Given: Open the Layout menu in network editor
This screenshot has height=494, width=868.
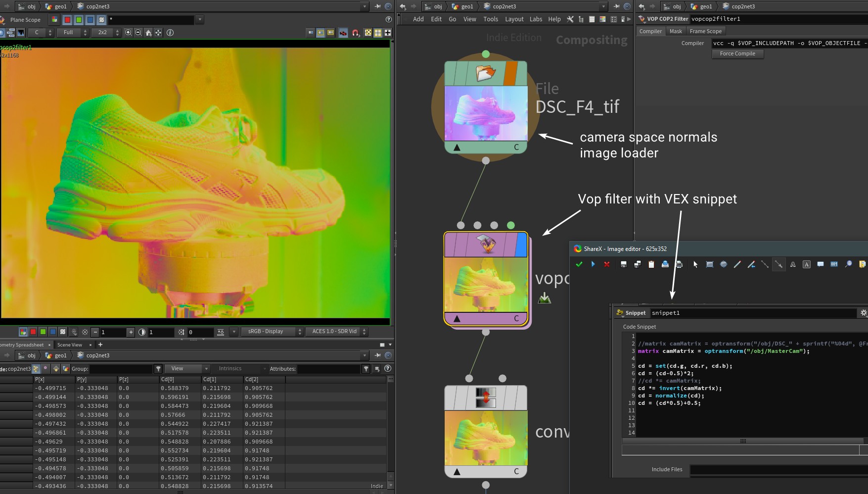Looking at the screenshot, I should pos(514,19).
